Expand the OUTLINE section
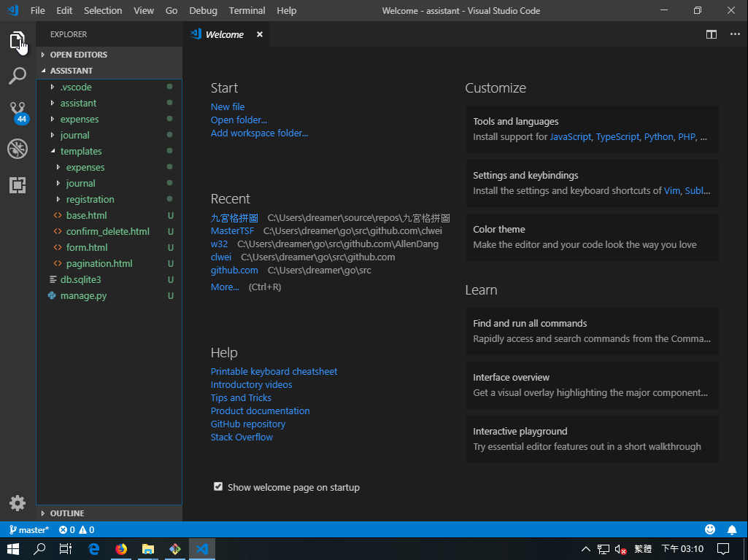The image size is (748, 560). pos(66,513)
